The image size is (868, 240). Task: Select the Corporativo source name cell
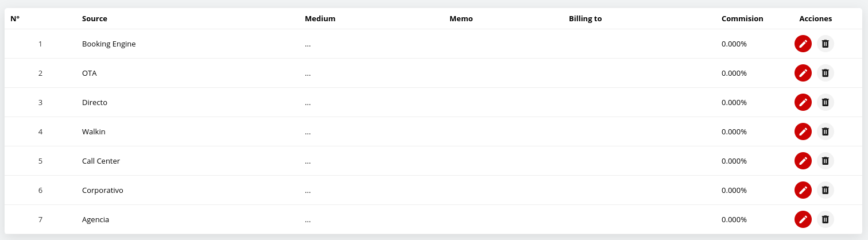click(x=103, y=190)
